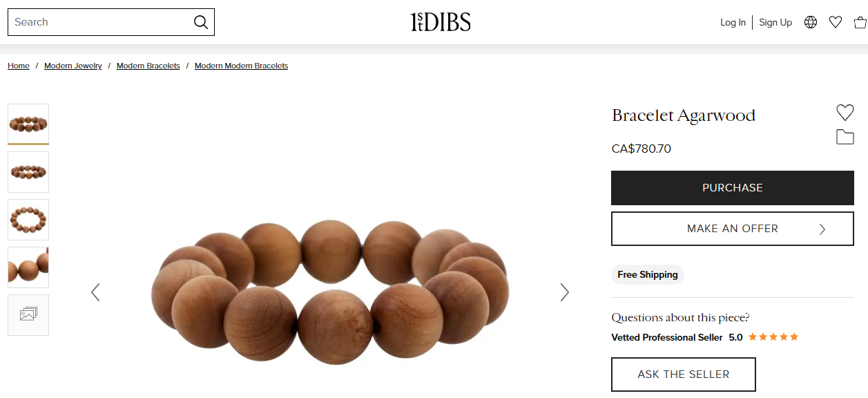Focus the Search input field
Screen dimensions: 868x398
click(x=100, y=22)
